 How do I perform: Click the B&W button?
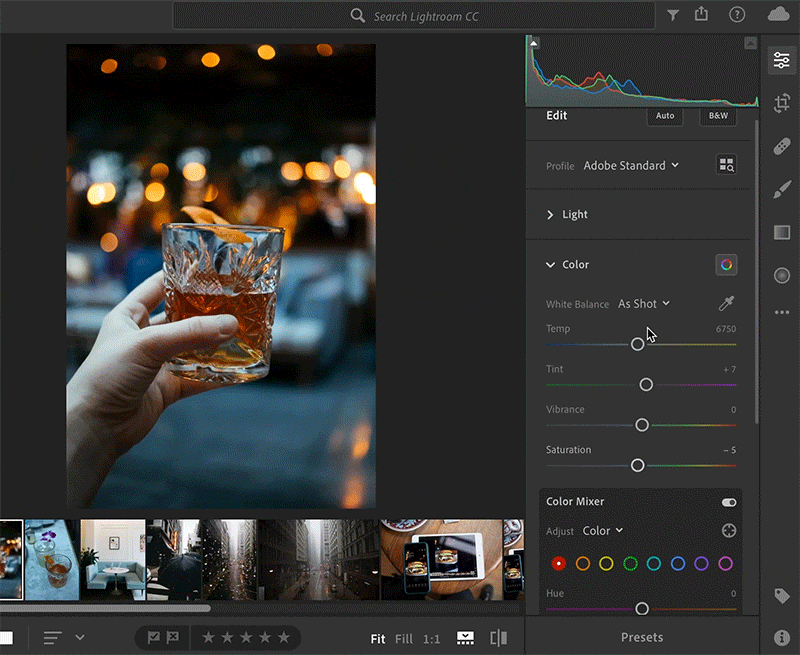coord(717,116)
